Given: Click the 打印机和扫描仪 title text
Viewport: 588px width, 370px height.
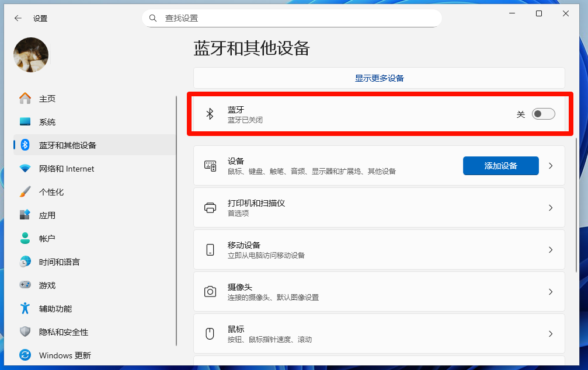Looking at the screenshot, I should 256,203.
